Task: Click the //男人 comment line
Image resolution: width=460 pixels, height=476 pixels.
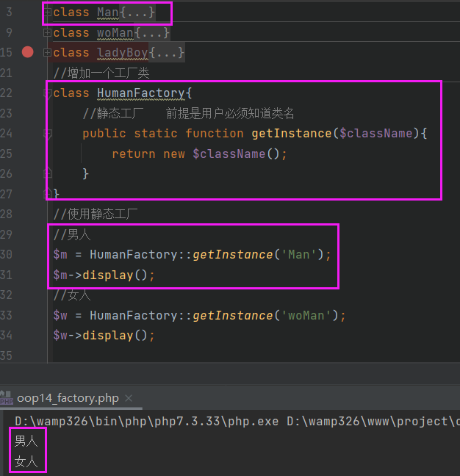Action: 72,234
